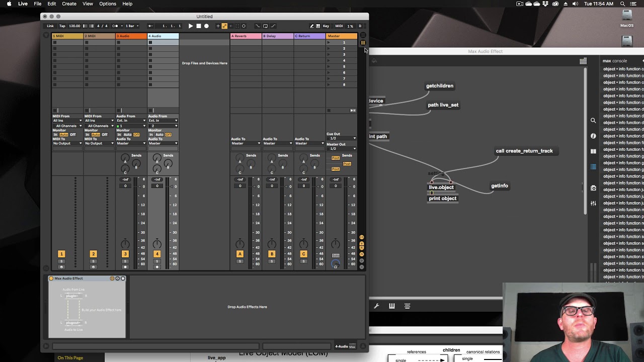Click the getinfo message in Max patcher
The height and width of the screenshot is (362, 644).
[x=500, y=186]
